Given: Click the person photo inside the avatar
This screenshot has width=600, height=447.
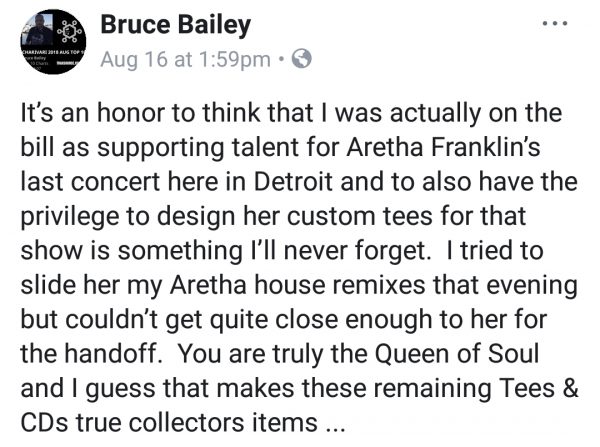Looking at the screenshot, I should (x=39, y=29).
